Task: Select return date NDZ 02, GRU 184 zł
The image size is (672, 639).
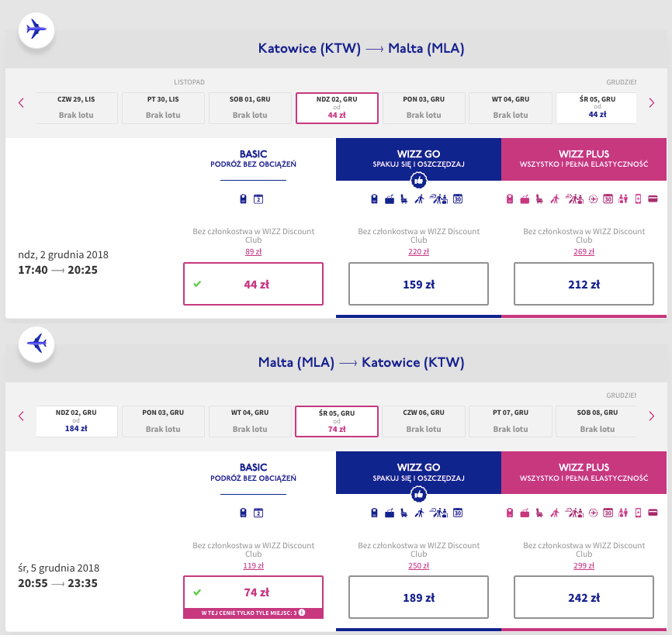Action: coord(77,421)
